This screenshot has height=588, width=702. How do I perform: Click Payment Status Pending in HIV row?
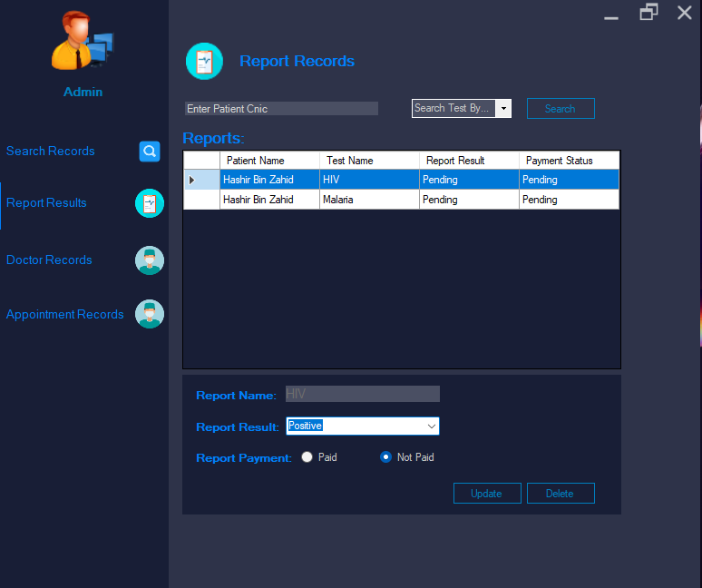pos(569,180)
